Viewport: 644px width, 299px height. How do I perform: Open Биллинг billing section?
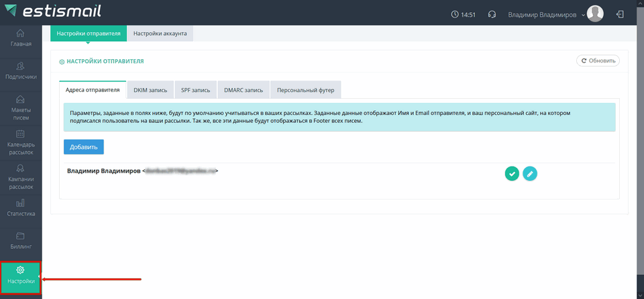tap(21, 241)
